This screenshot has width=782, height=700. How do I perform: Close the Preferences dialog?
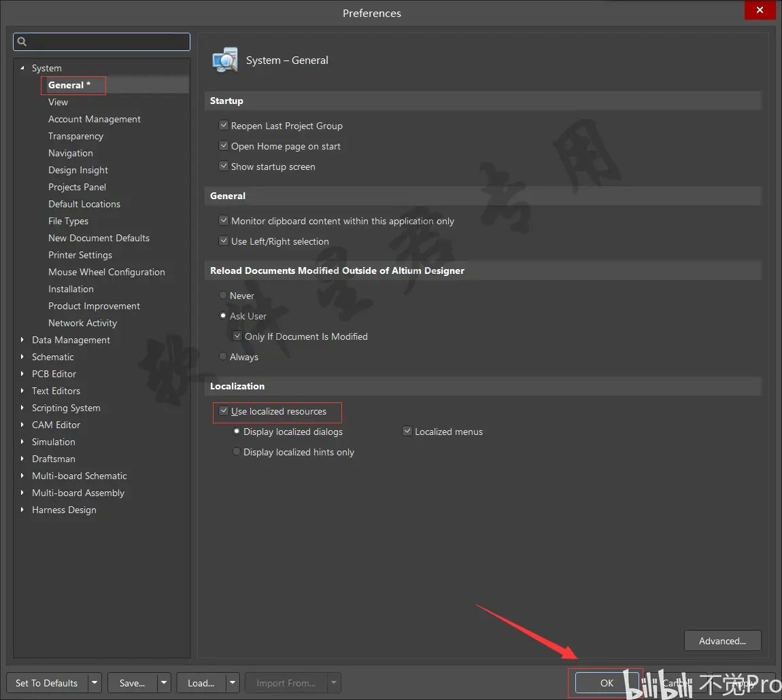click(x=760, y=10)
